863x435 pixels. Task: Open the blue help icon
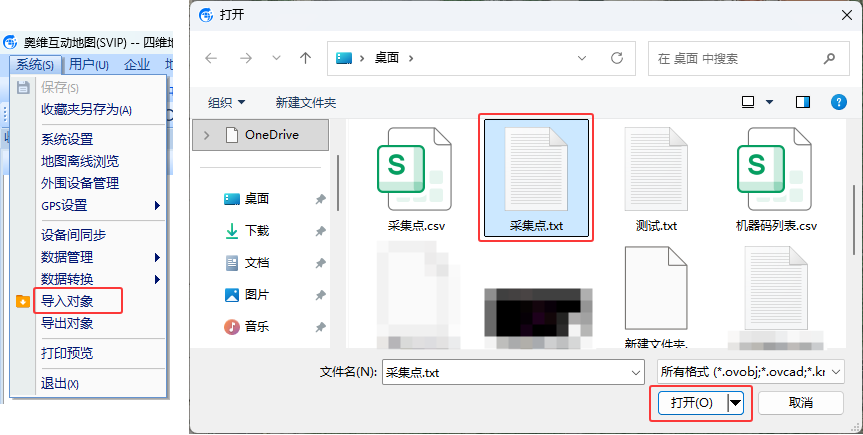838,102
